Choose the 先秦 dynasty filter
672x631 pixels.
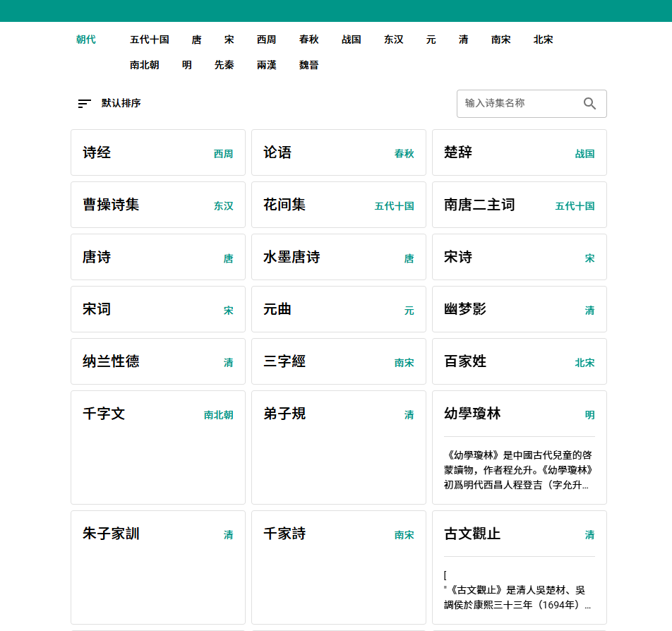[224, 65]
